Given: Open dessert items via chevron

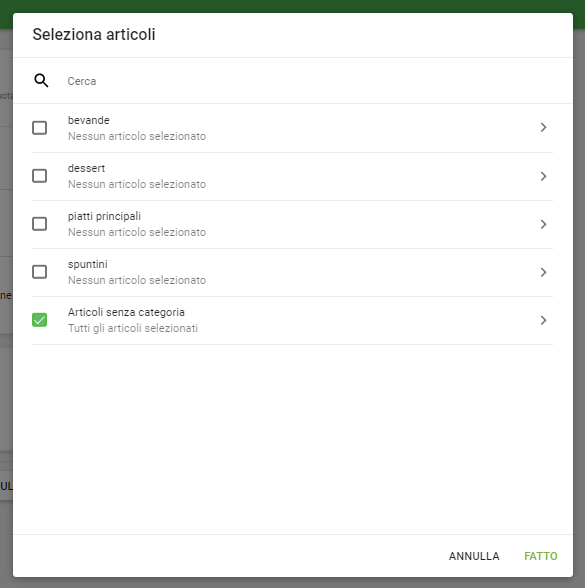Looking at the screenshot, I should [543, 176].
